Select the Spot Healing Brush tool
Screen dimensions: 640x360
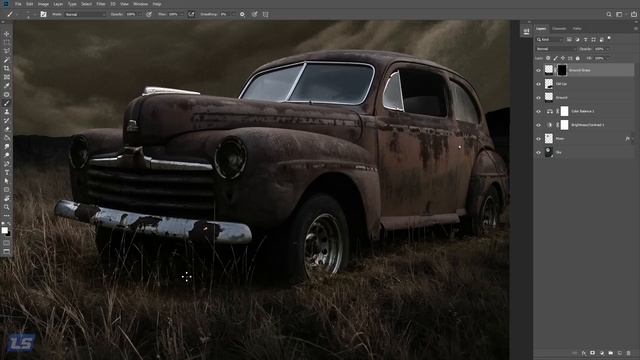[x=7, y=94]
